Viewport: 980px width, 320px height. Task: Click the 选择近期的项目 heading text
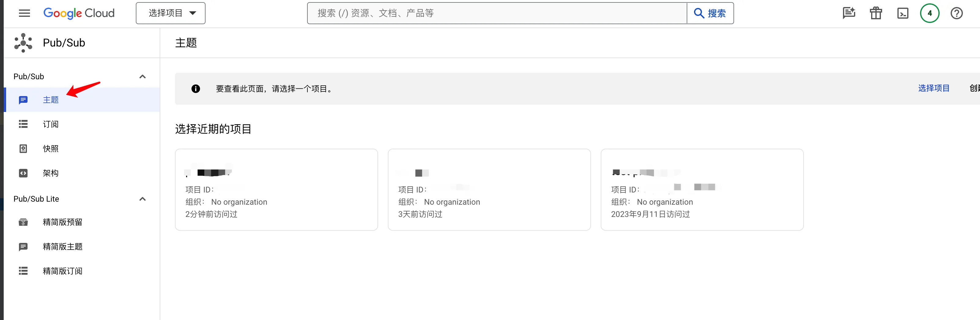(x=213, y=129)
